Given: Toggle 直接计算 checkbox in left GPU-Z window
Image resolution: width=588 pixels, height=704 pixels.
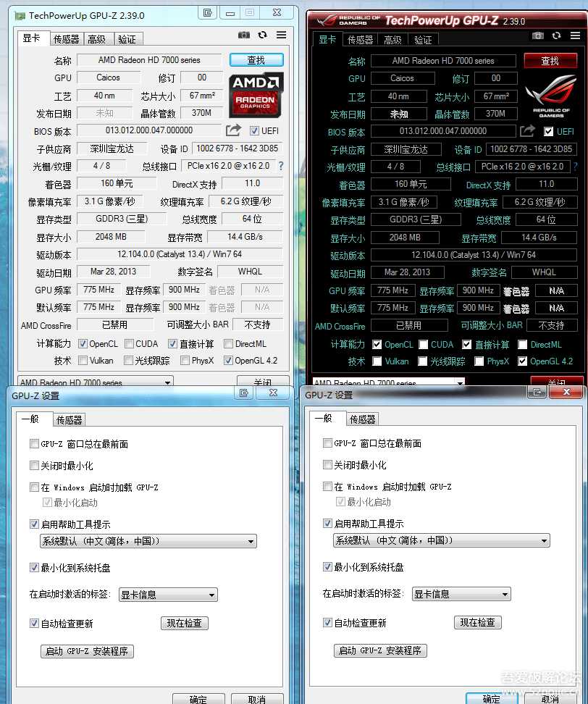Looking at the screenshot, I should click(x=172, y=343).
